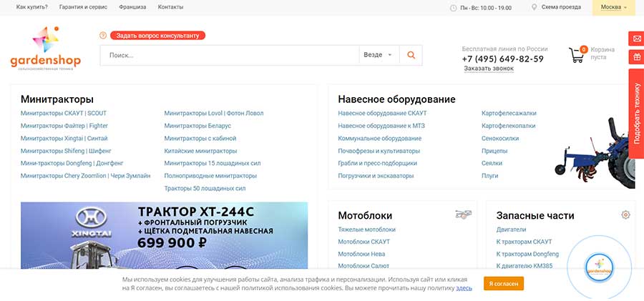Image resolution: width=644 pixels, height=301 pixels.
Task: Click the question mark icon near consultant
Action: coord(103,36)
